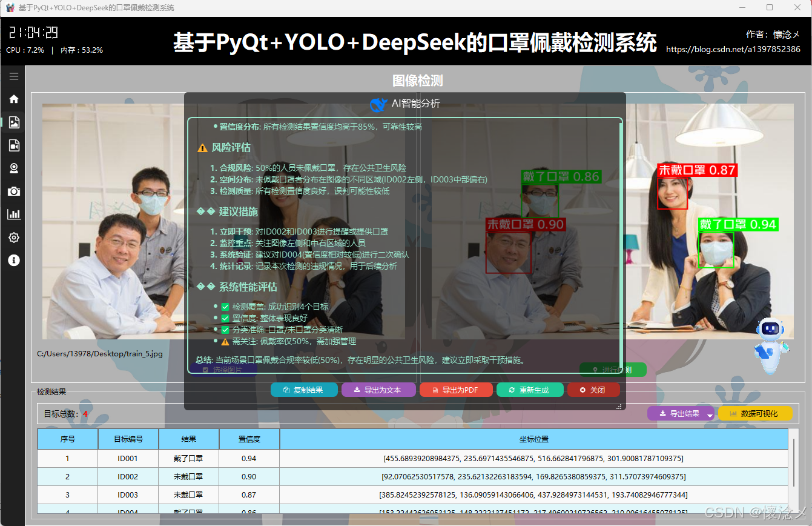
Task: Click the dialog resize grip corner
Action: [x=619, y=407]
